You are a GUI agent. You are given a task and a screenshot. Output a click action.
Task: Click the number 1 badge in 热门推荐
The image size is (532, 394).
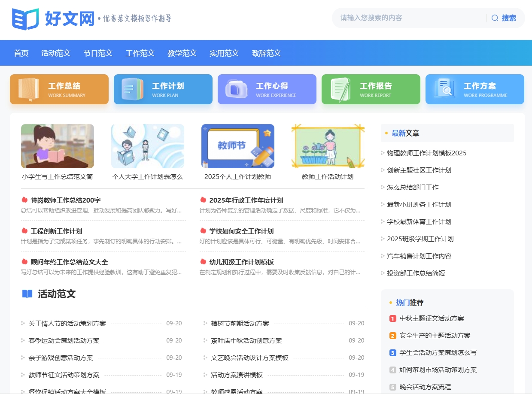point(392,318)
